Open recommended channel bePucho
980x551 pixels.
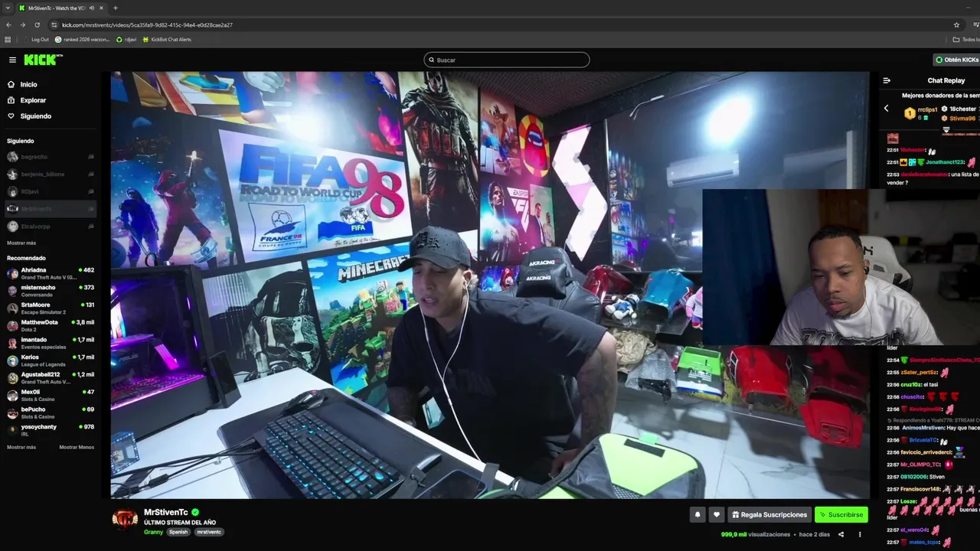point(49,412)
